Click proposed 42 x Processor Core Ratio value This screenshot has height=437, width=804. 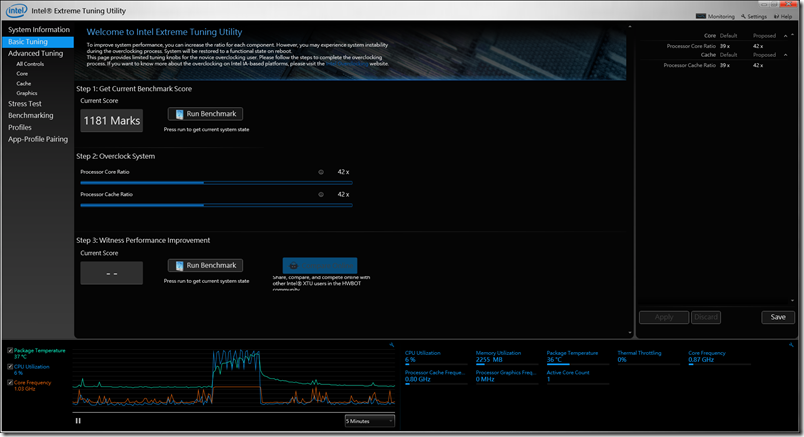[x=758, y=46]
